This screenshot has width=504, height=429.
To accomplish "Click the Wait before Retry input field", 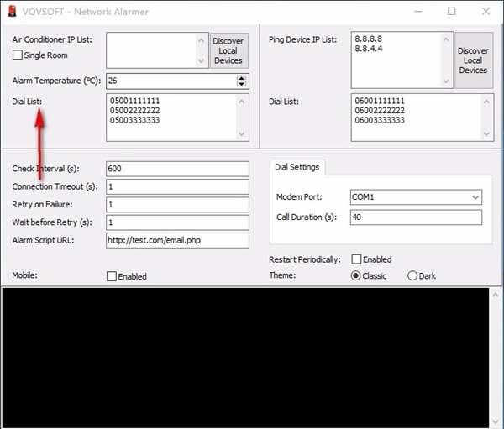I will tap(177, 222).
